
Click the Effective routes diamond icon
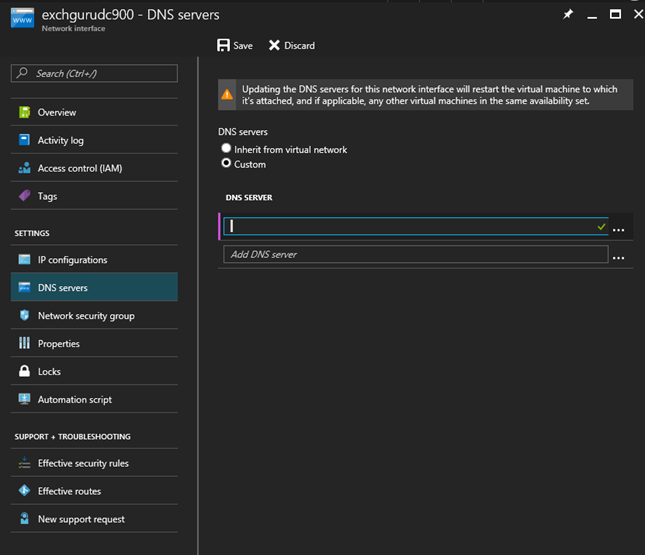coord(24,490)
